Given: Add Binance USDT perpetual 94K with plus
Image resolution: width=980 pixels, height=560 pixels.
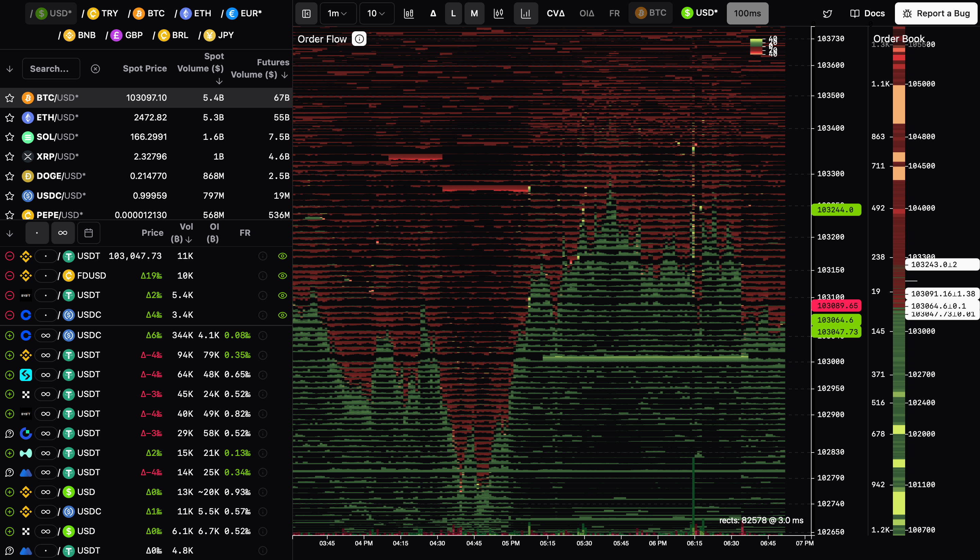Looking at the screenshot, I should click(10, 355).
